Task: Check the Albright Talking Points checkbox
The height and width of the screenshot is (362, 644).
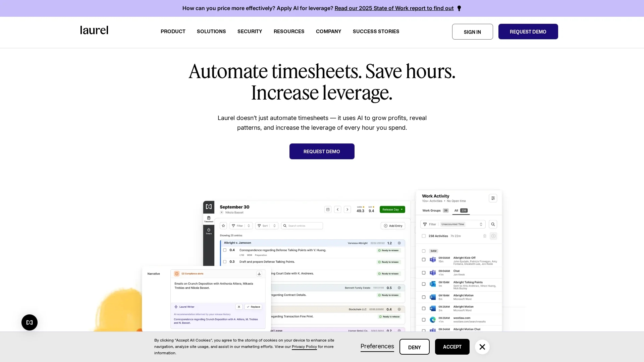Action: pyautogui.click(x=424, y=284)
